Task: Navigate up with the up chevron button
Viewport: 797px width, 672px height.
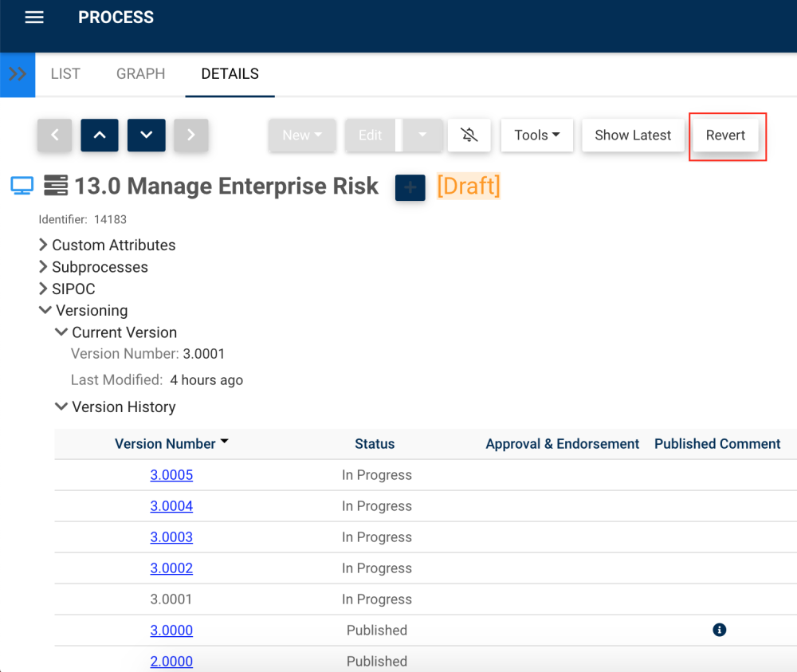Action: click(100, 136)
